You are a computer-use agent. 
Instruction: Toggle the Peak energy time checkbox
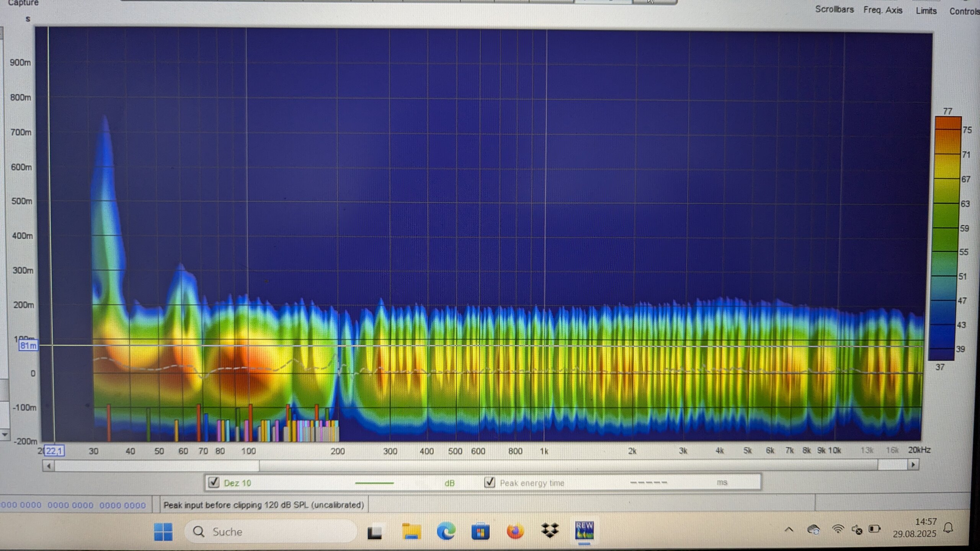tap(490, 482)
